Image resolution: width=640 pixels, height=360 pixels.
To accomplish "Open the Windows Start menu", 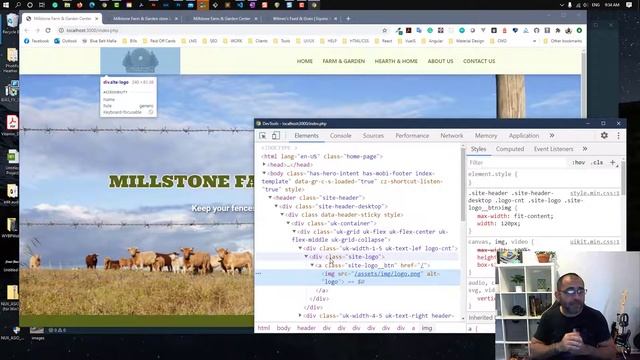I will [x=6, y=5].
